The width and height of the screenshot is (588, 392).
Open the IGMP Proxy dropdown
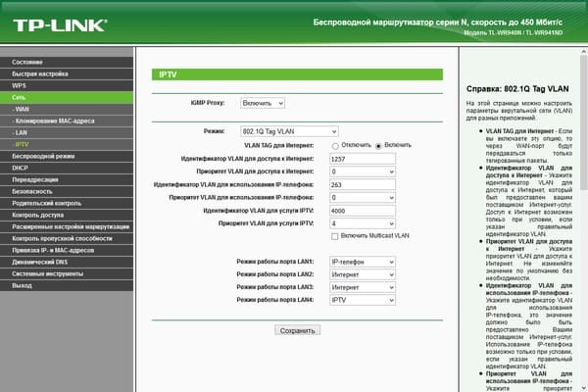click(x=263, y=103)
